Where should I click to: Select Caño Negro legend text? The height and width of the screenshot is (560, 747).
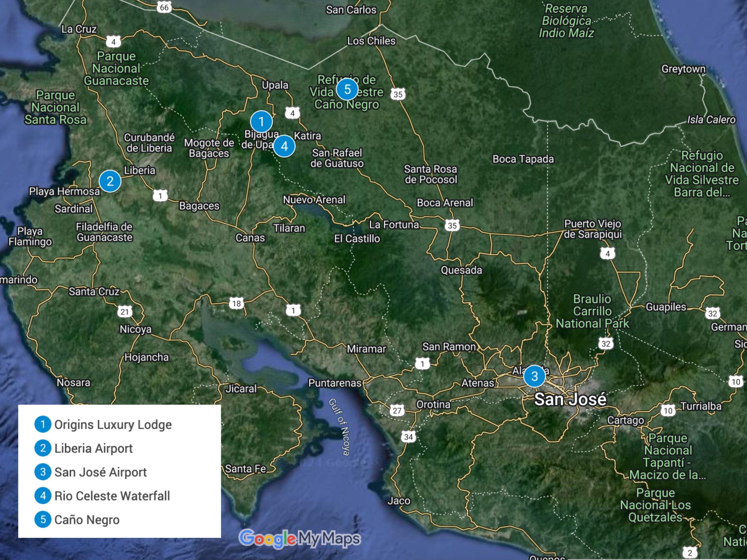pos(87,520)
